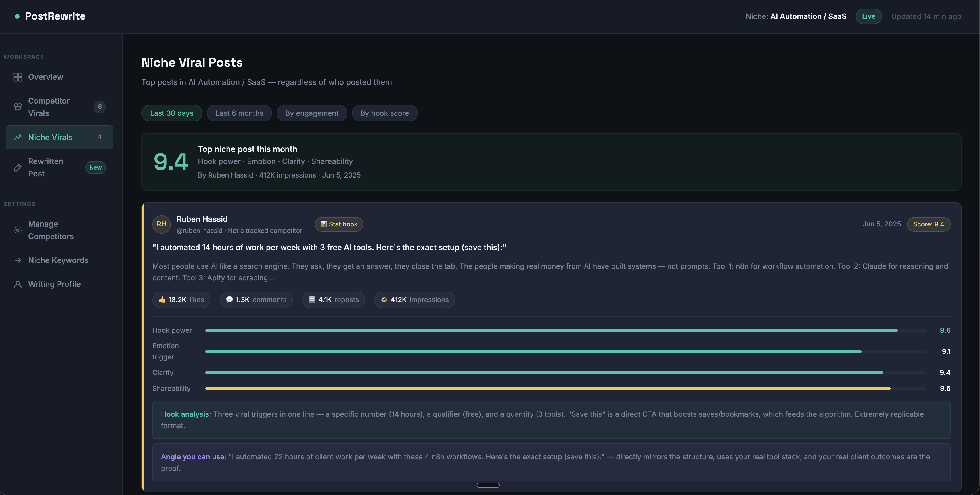Viewport: 980px width, 495px height.
Task: Click the comments speech bubble icon
Action: (229, 300)
